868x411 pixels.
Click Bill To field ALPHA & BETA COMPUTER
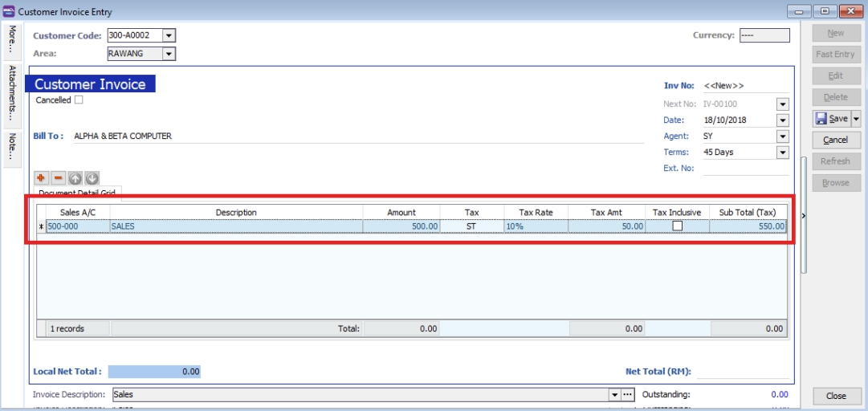[x=359, y=136]
